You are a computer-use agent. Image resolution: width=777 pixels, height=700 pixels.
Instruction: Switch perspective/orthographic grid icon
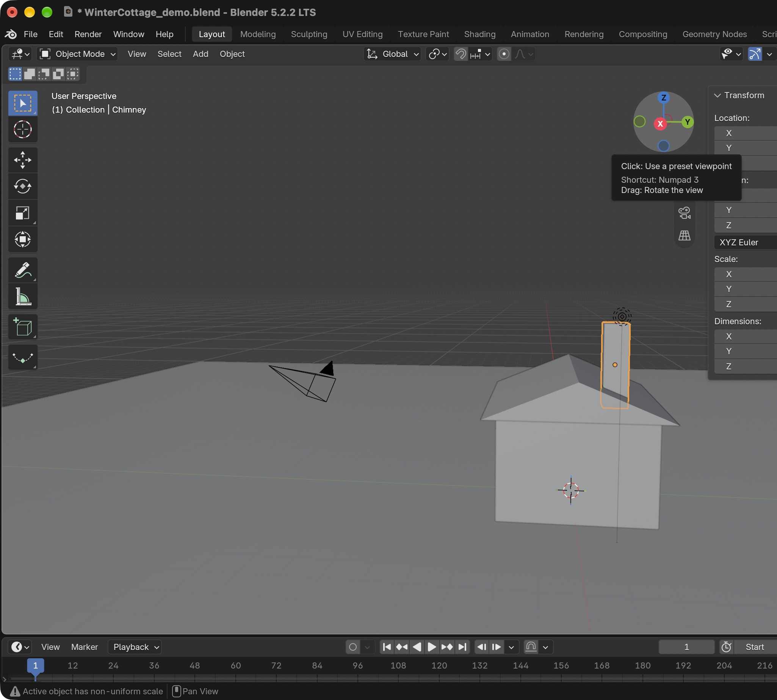pos(685,235)
